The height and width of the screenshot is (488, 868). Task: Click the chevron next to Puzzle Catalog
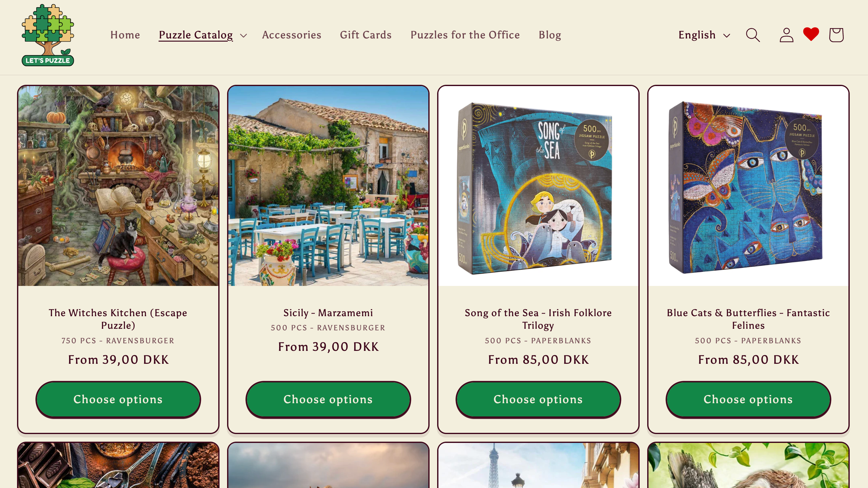(243, 35)
